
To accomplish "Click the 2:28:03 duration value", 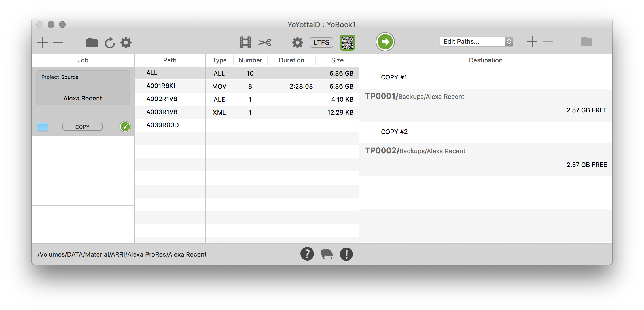I will tap(301, 86).
